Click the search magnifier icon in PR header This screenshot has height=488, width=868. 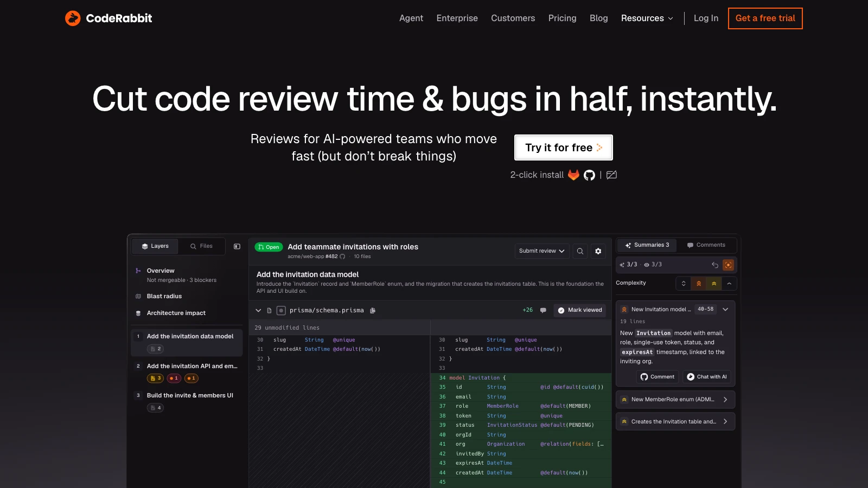coord(580,251)
